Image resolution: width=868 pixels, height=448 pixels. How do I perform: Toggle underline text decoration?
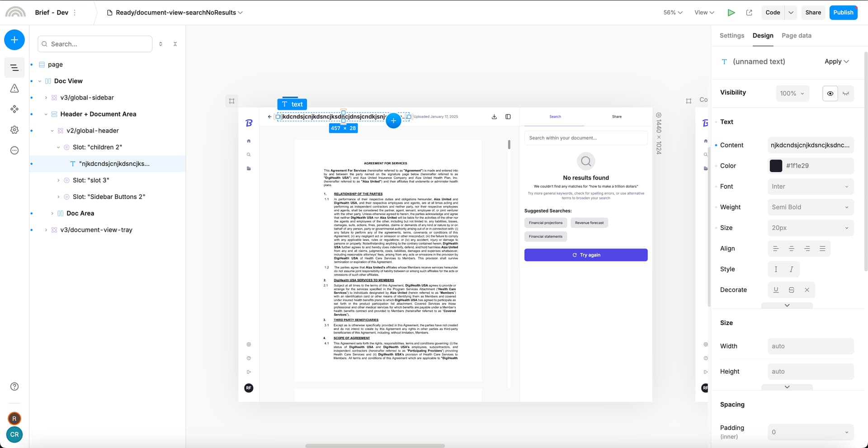click(776, 290)
